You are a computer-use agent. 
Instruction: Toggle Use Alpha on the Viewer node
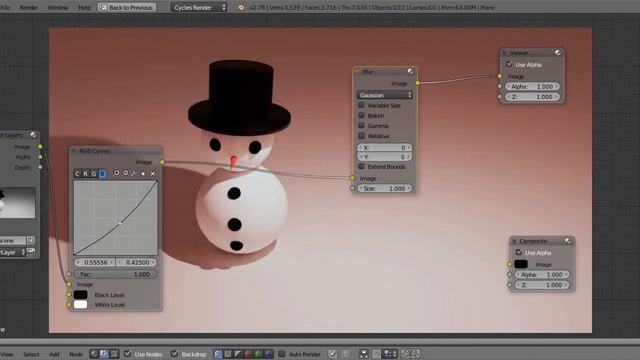pos(509,64)
